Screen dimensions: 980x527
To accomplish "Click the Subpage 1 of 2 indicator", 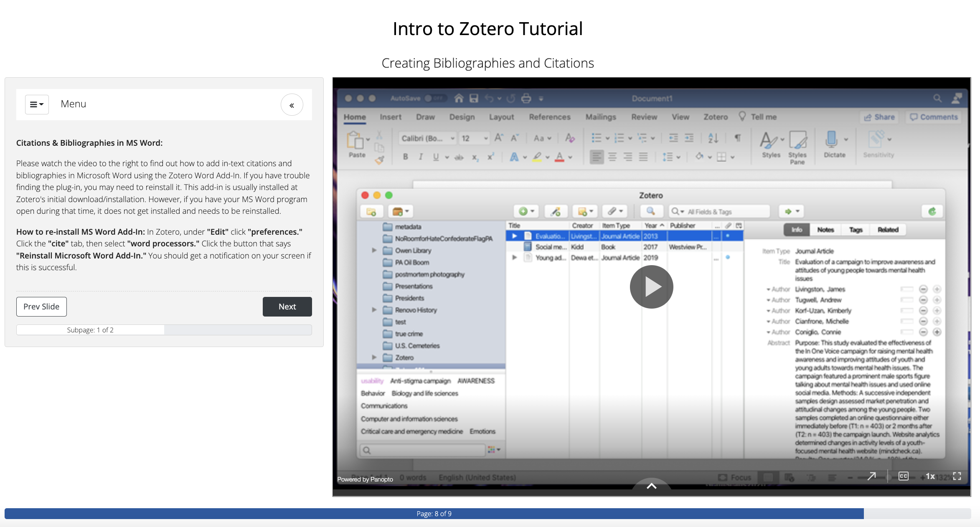I will point(90,330).
